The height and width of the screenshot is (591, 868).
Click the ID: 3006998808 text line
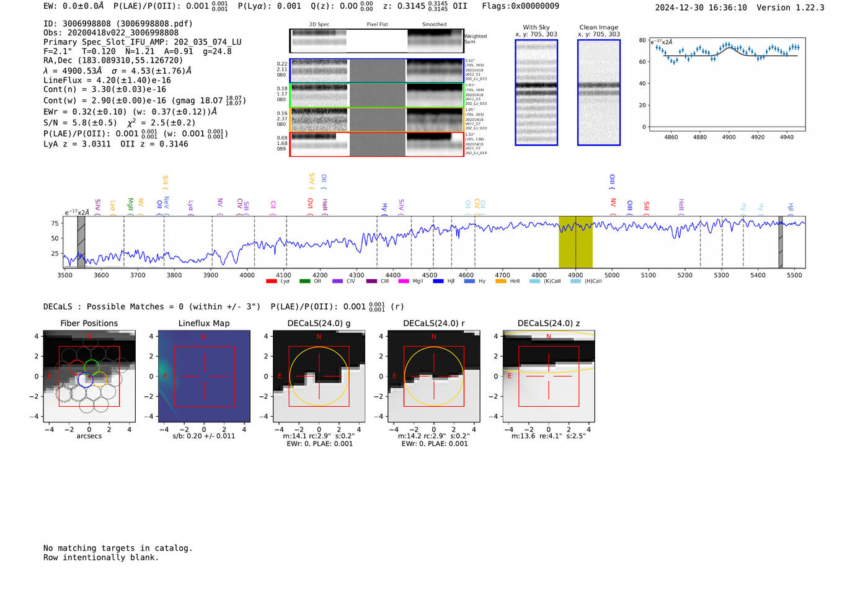point(118,24)
